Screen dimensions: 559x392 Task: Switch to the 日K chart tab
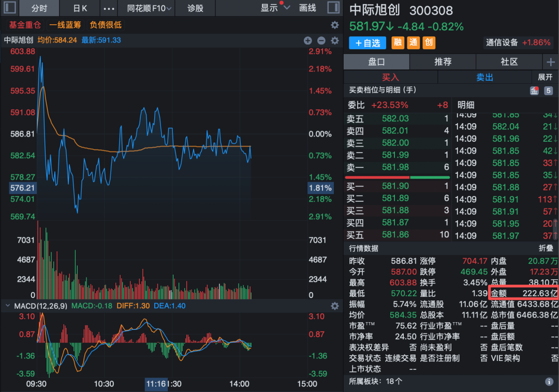point(80,8)
